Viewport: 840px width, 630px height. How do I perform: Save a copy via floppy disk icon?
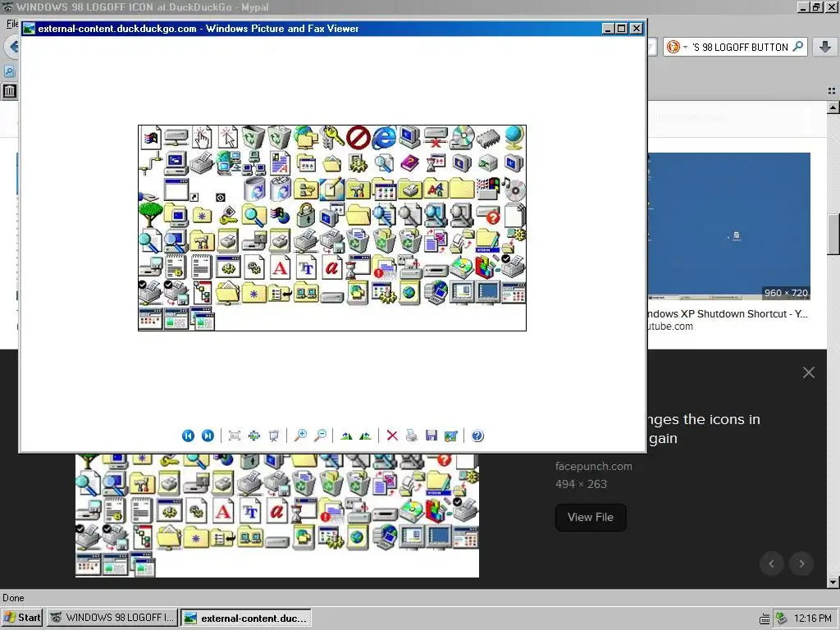[431, 436]
